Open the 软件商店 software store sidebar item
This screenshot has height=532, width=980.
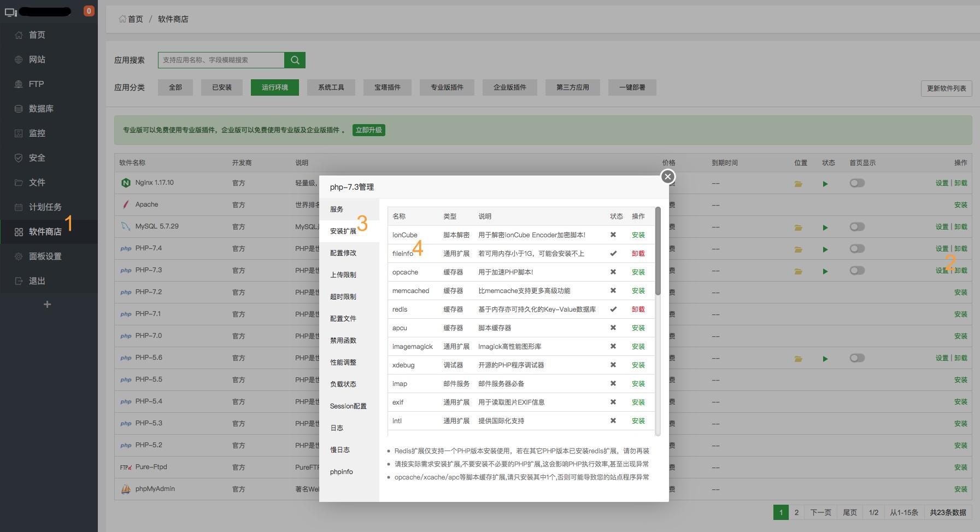49,232
